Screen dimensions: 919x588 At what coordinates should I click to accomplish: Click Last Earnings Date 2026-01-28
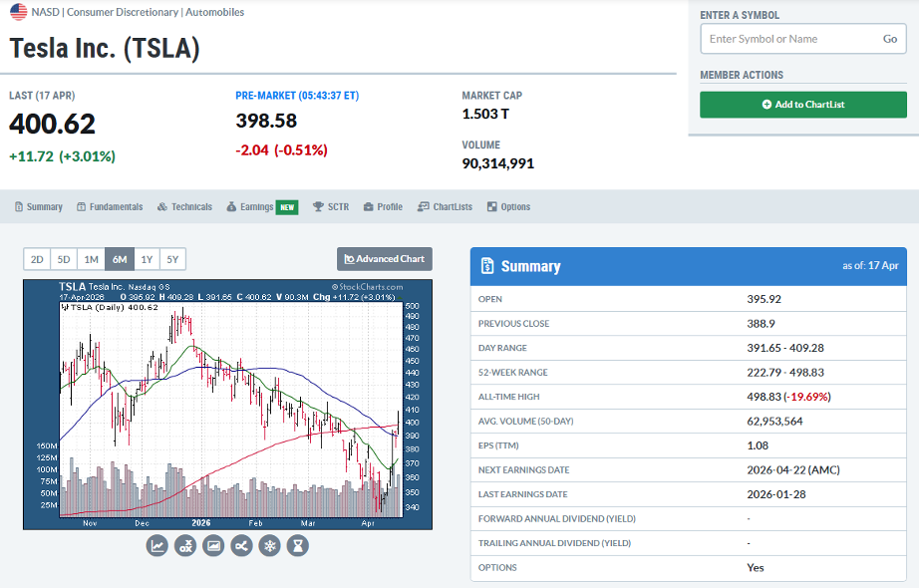(776, 494)
